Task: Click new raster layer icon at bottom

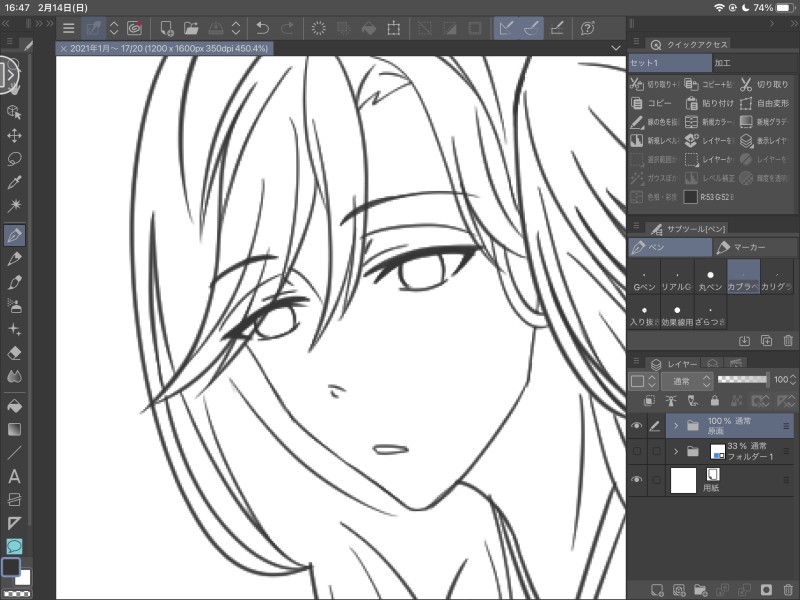Action: coord(657,590)
